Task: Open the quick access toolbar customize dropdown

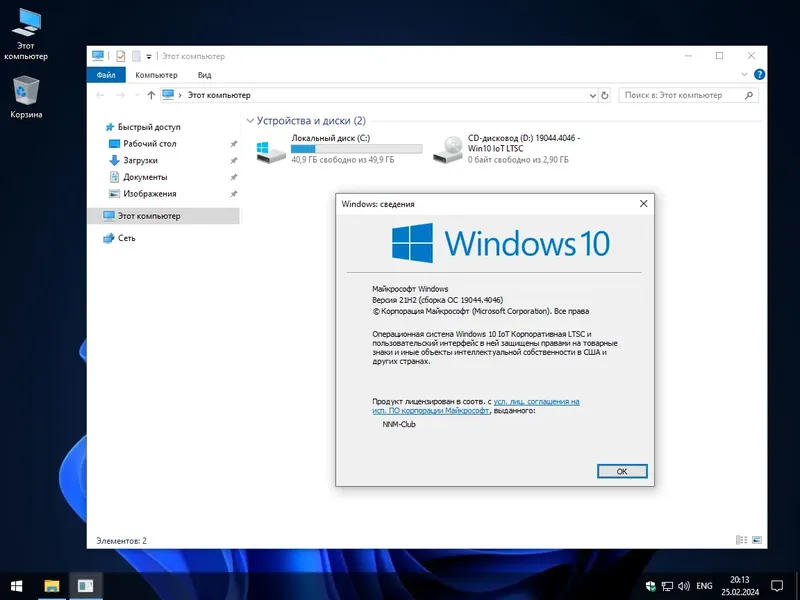Action: 149,57
